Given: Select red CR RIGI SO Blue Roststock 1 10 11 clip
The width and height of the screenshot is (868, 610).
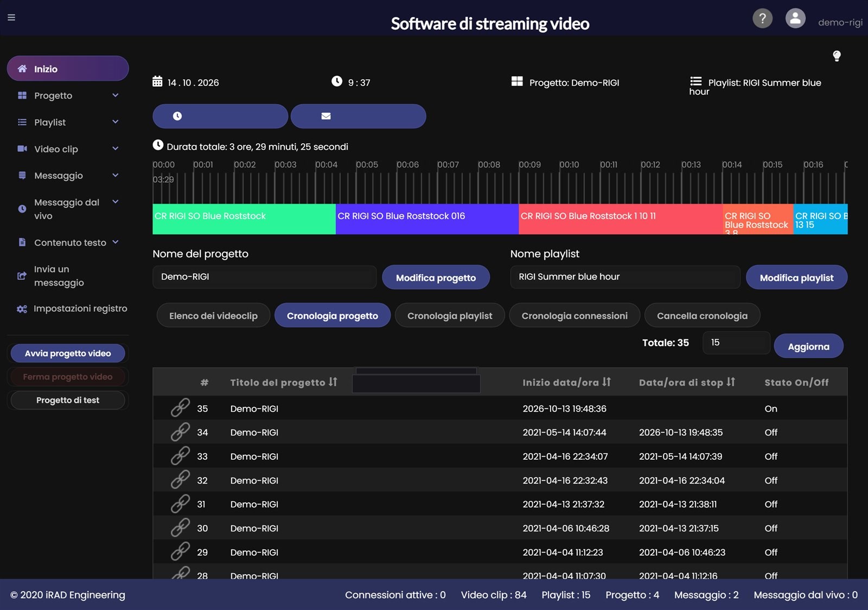Looking at the screenshot, I should (621, 219).
